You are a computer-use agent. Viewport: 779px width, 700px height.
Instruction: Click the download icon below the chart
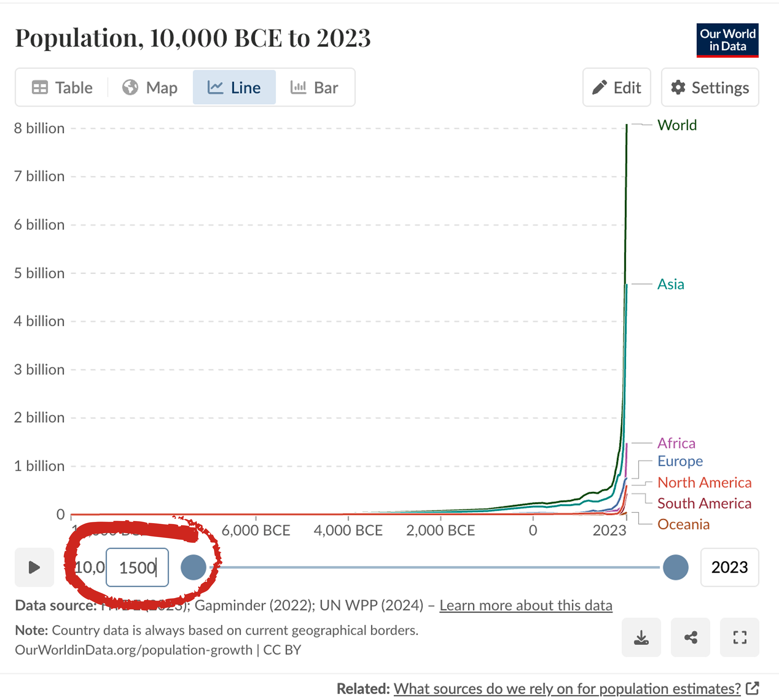(x=641, y=638)
